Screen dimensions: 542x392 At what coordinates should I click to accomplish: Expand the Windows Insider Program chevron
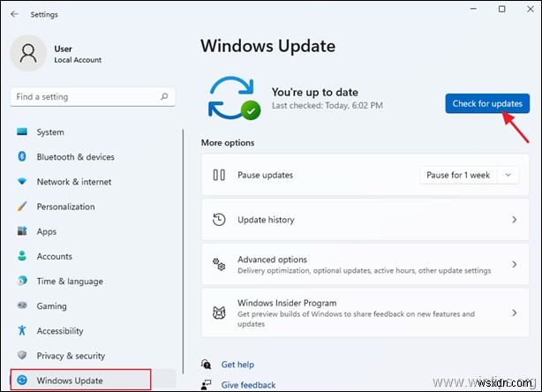(x=514, y=313)
